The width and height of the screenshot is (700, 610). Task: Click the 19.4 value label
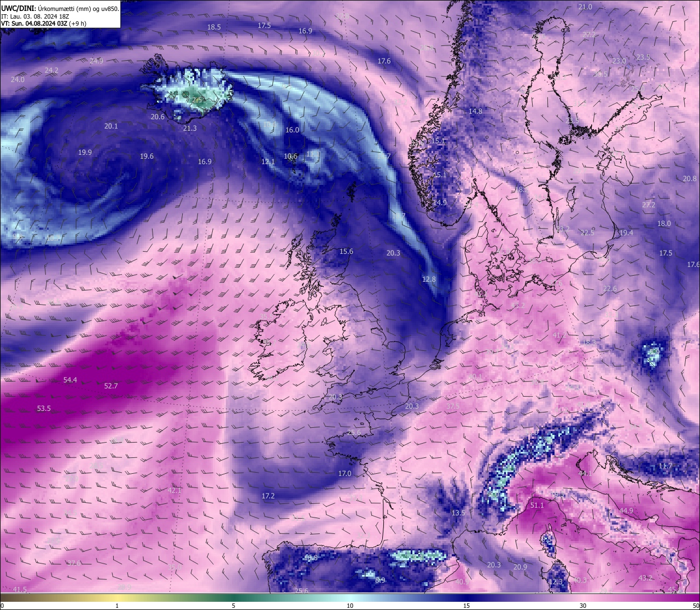[x=626, y=233]
